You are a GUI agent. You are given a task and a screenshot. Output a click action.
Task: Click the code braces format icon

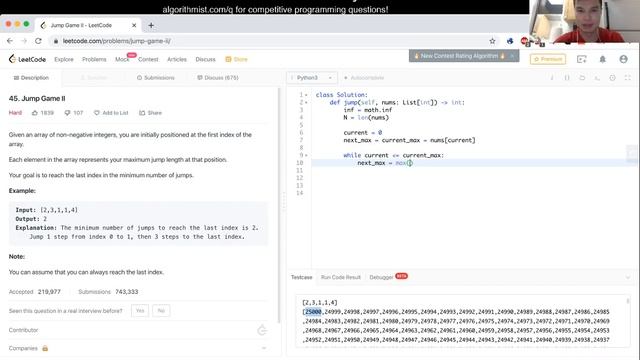(x=567, y=78)
